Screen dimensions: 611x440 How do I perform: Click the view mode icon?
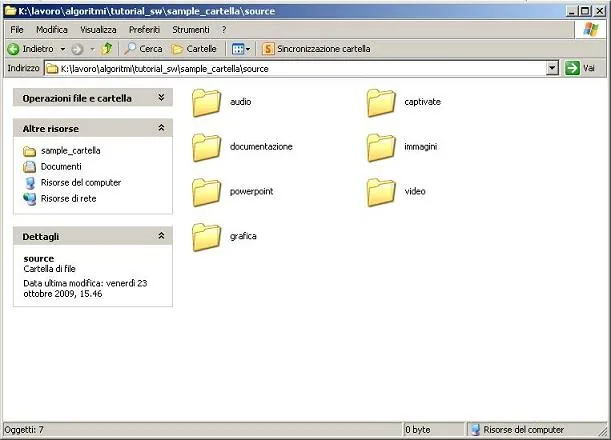[237, 49]
